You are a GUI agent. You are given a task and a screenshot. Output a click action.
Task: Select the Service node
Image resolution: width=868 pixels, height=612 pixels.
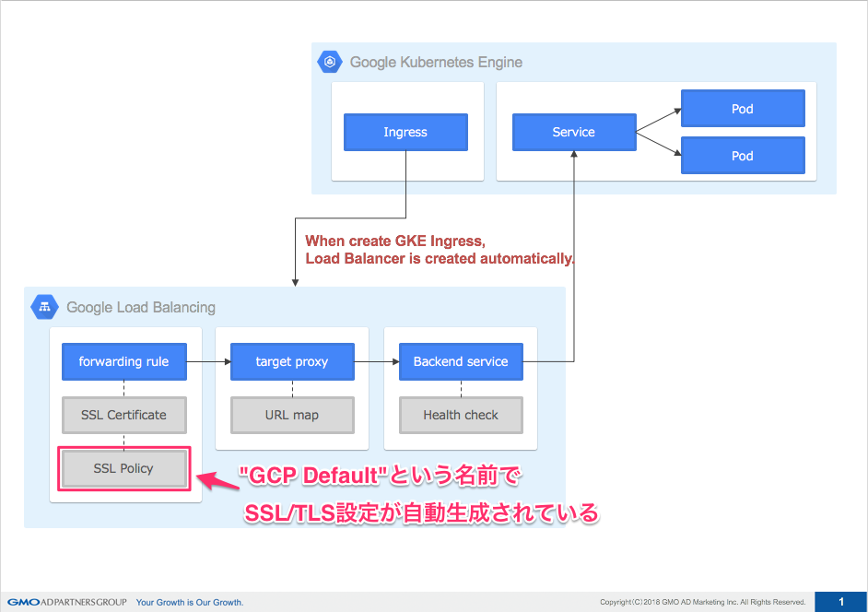pos(574,132)
